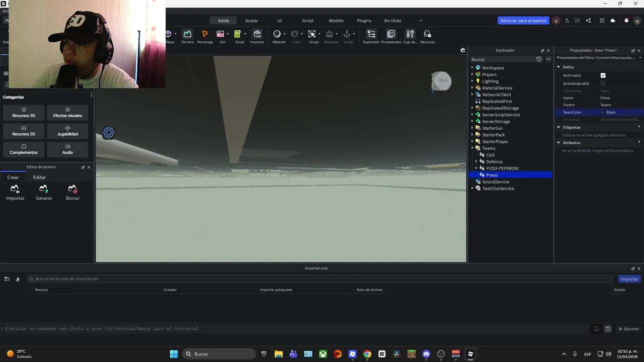Click the Windows Start button
The height and width of the screenshot is (362, 644).
click(174, 354)
